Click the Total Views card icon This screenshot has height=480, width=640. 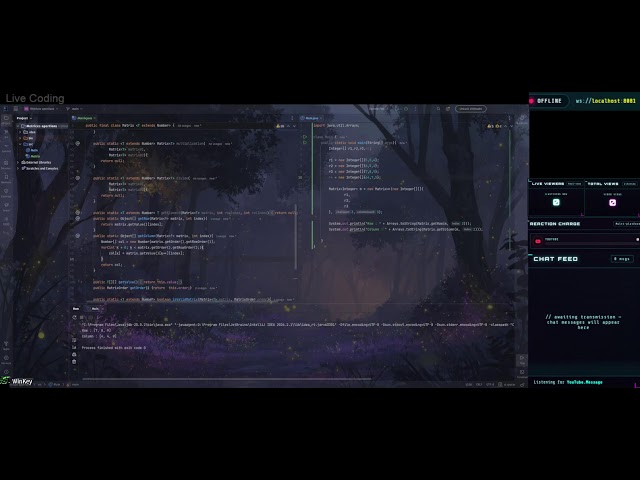pyautogui.click(x=612, y=202)
